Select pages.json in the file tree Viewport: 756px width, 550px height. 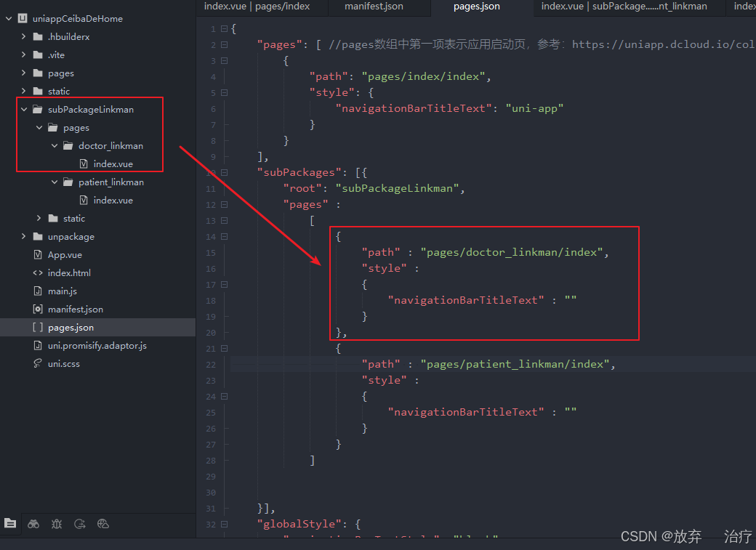coord(71,327)
